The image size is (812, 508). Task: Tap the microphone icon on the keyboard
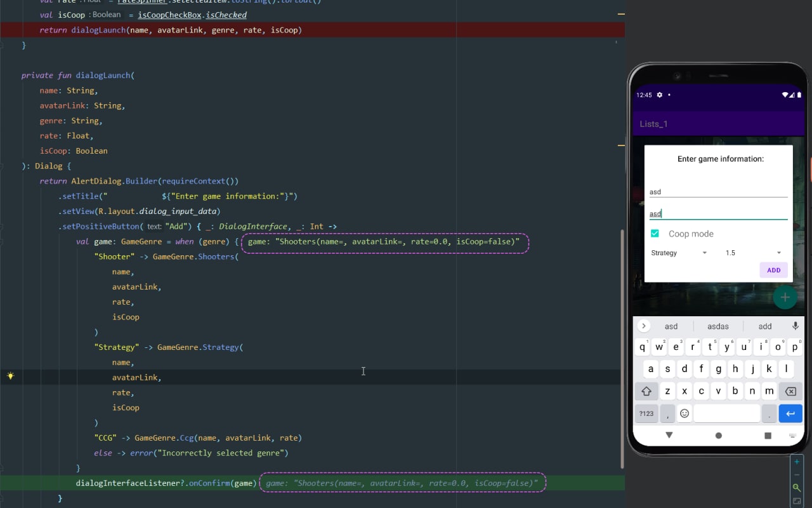795,326
